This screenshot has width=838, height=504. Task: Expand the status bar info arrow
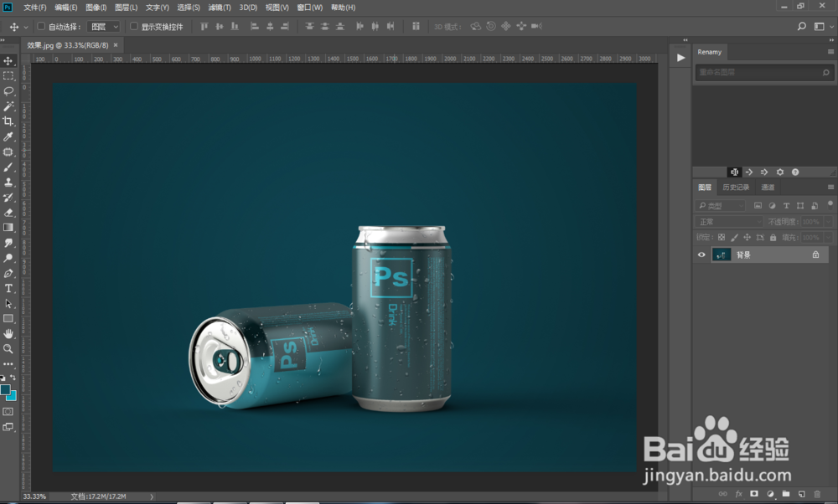click(x=152, y=496)
